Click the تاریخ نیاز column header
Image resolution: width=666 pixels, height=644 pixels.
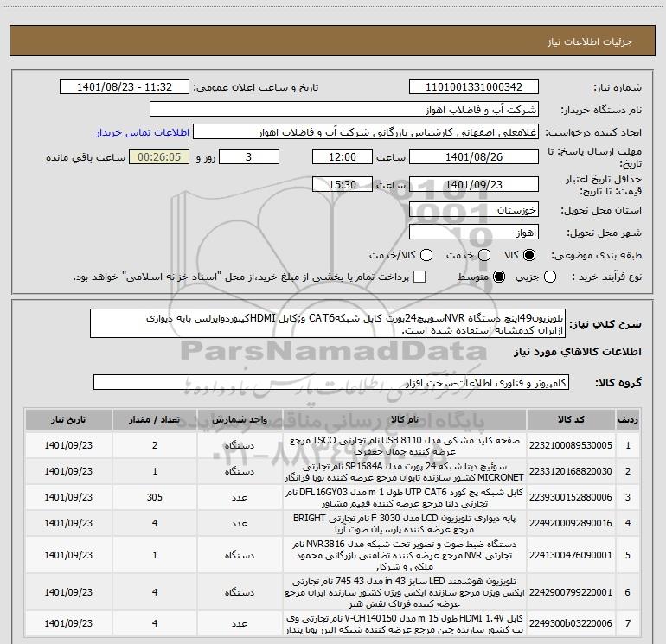68,419
